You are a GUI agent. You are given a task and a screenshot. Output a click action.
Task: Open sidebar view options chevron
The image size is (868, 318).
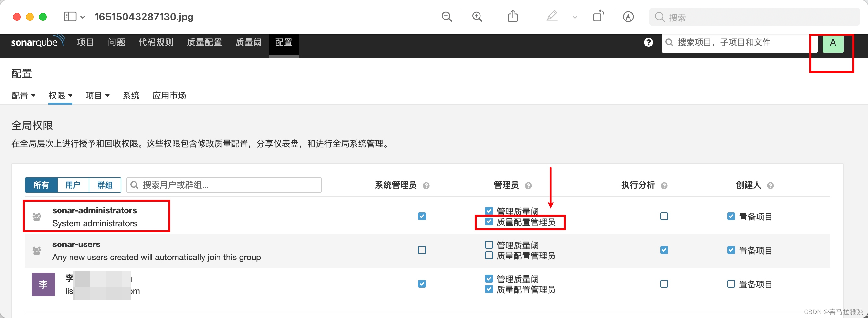pos(83,17)
